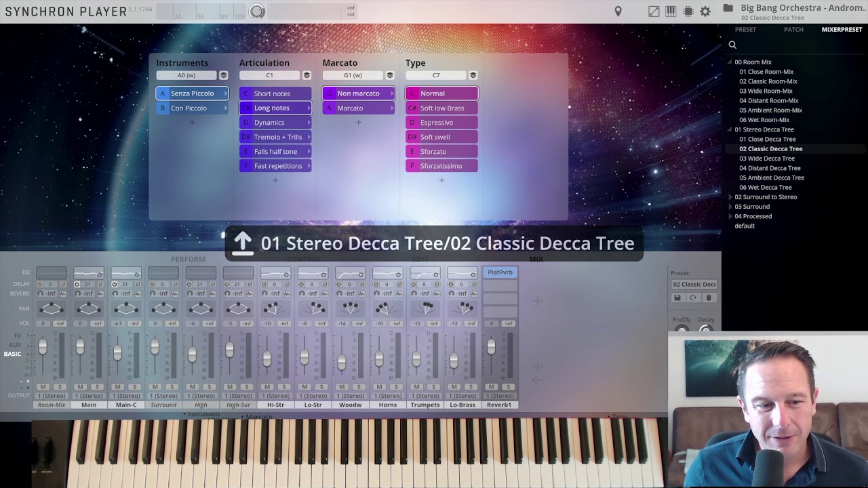Click the PlatRvrb effect slot on Reverb1

(500, 272)
